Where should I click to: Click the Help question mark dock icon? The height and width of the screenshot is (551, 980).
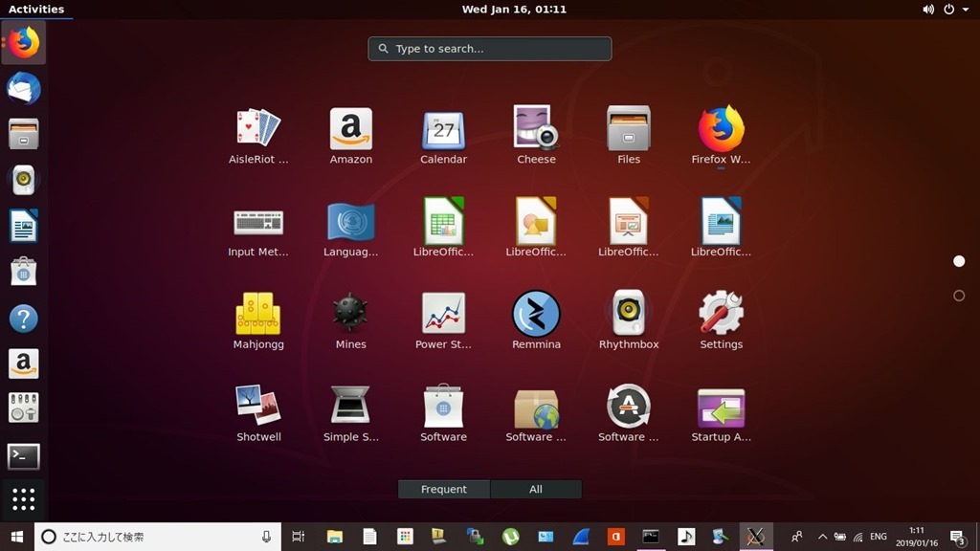(24, 319)
